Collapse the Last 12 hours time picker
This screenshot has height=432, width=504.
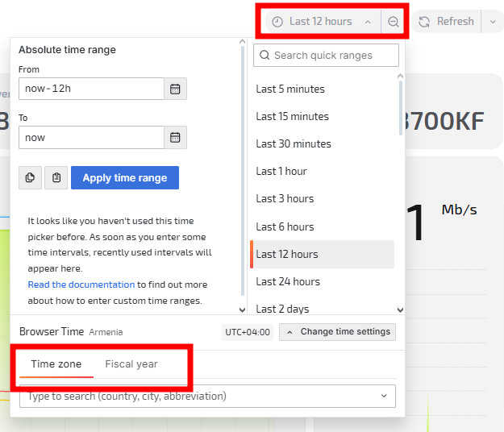tap(322, 22)
